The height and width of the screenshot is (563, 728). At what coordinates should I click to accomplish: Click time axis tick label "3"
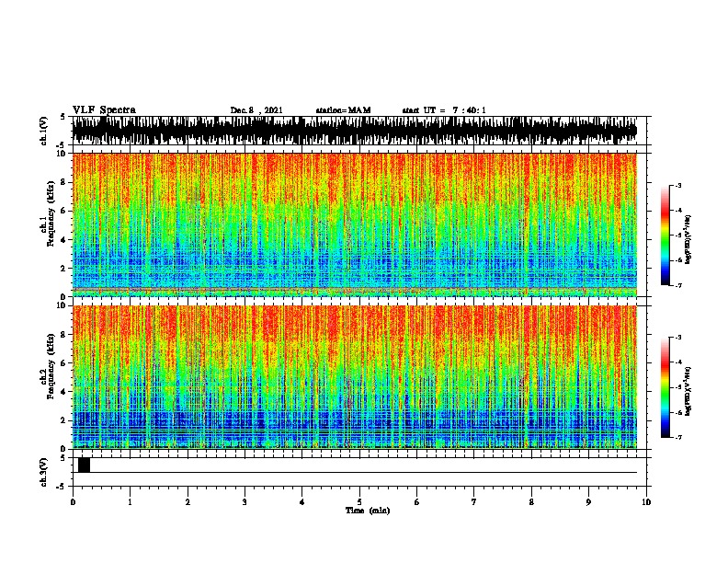click(245, 502)
